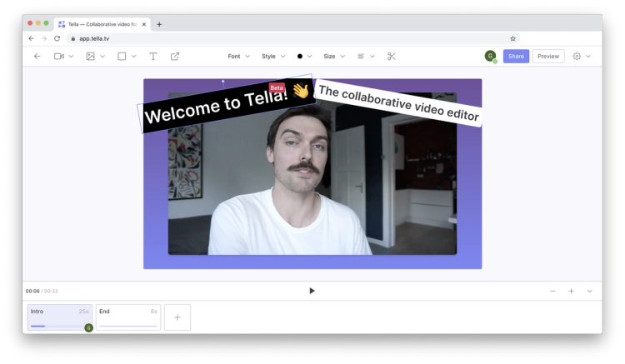Select the video camera tool icon
Screen dimensions: 625x364
59,57
